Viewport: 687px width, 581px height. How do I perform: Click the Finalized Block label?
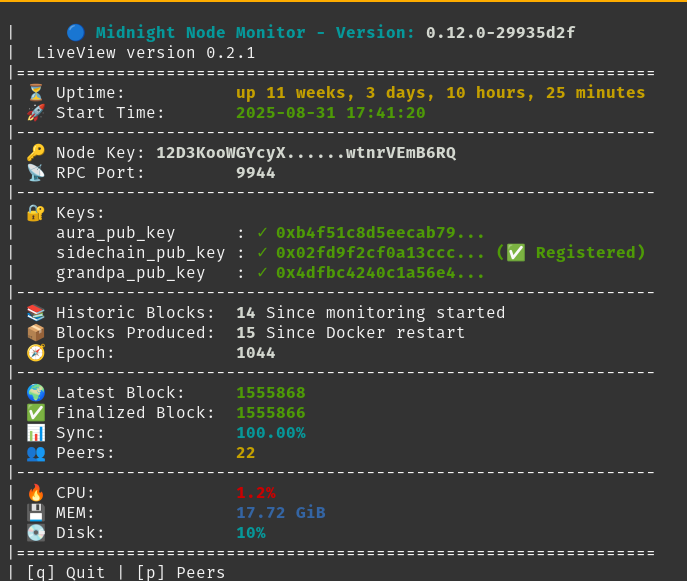pos(135,413)
